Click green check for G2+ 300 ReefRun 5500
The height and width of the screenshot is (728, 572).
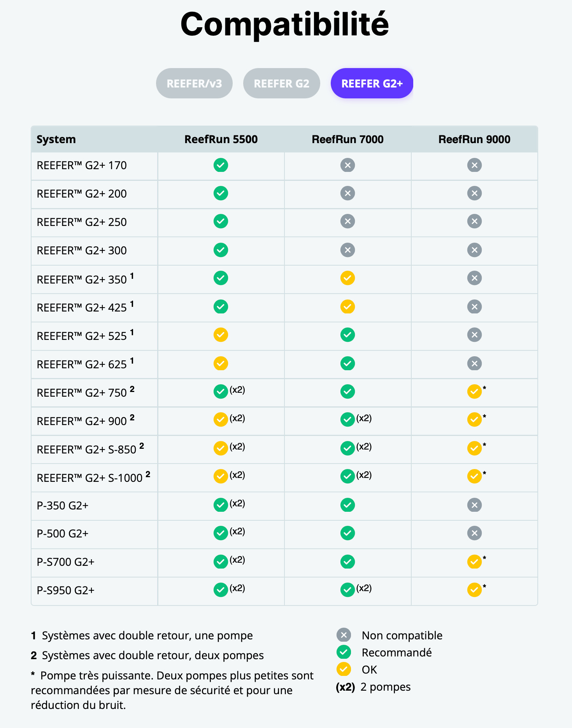click(221, 250)
